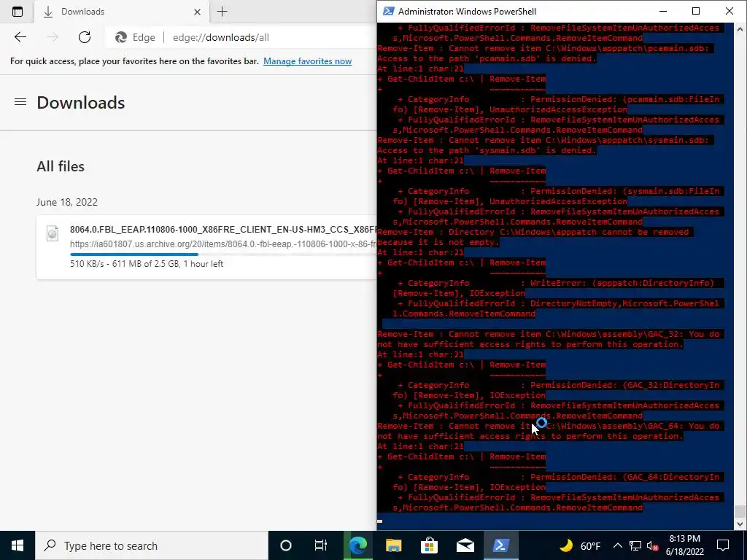The height and width of the screenshot is (560, 747).
Task: Open the Windows Start menu
Action: (18, 545)
